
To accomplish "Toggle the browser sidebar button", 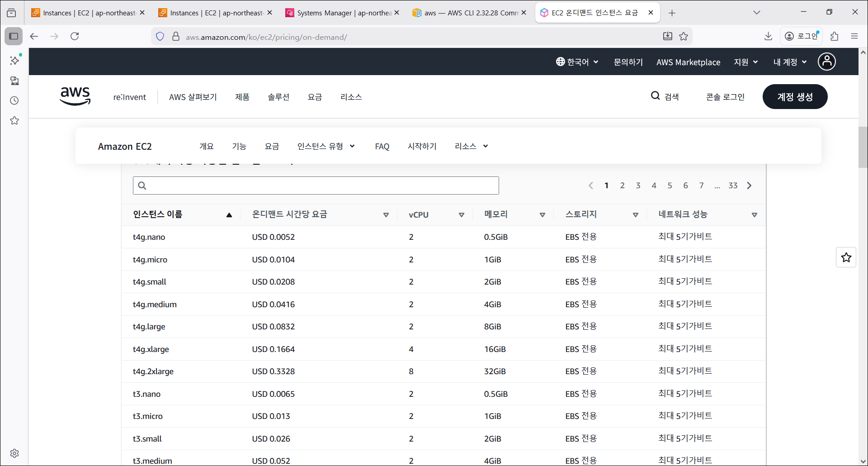I will point(14,36).
